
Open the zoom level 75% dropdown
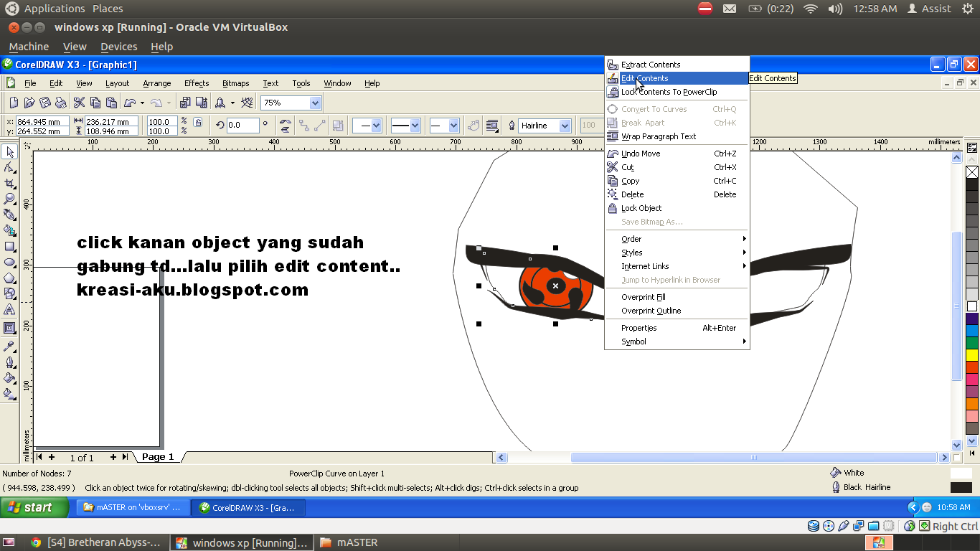coord(315,103)
